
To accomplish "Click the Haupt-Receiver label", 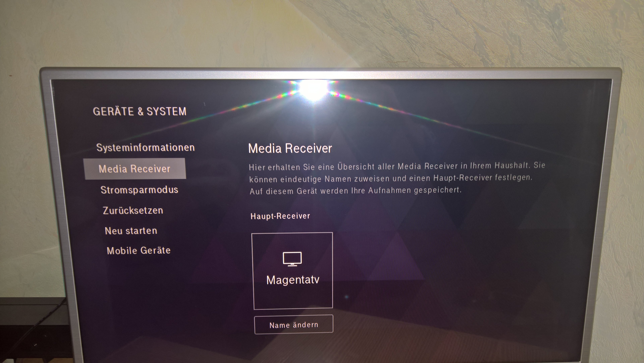I will pos(280,216).
